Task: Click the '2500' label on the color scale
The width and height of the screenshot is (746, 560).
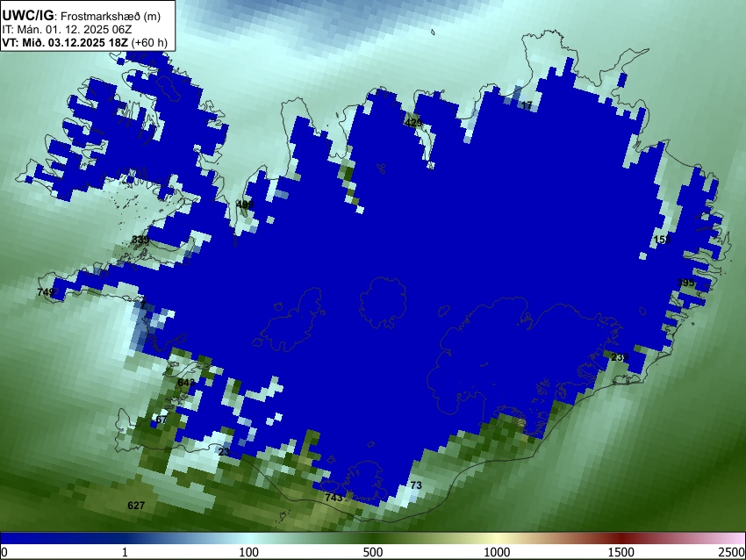Action: pos(732,552)
